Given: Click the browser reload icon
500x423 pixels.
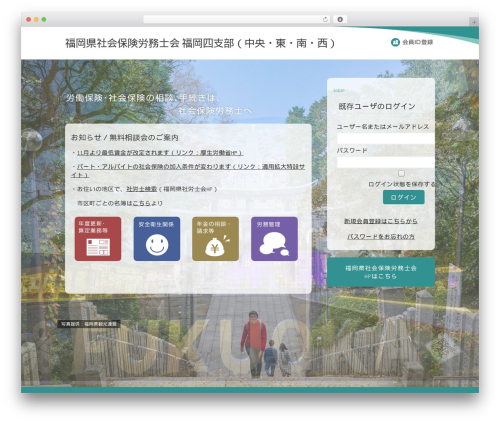Looking at the screenshot, I should pyautogui.click(x=325, y=20).
